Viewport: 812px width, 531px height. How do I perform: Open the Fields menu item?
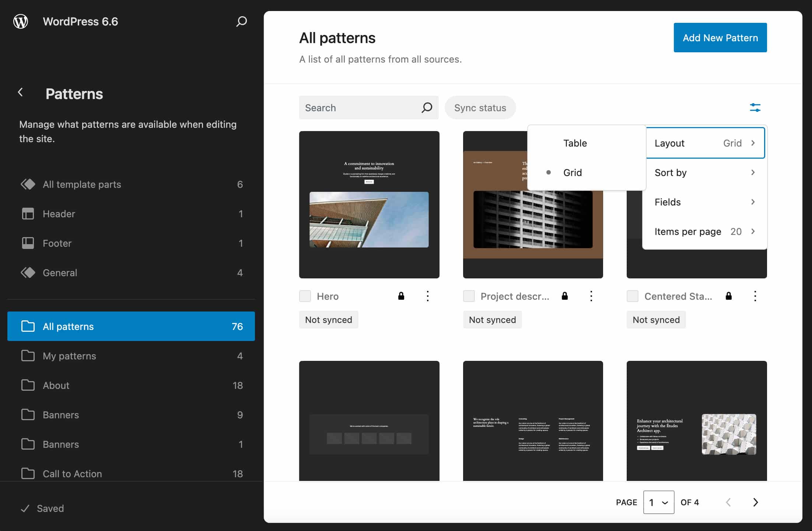tap(704, 202)
